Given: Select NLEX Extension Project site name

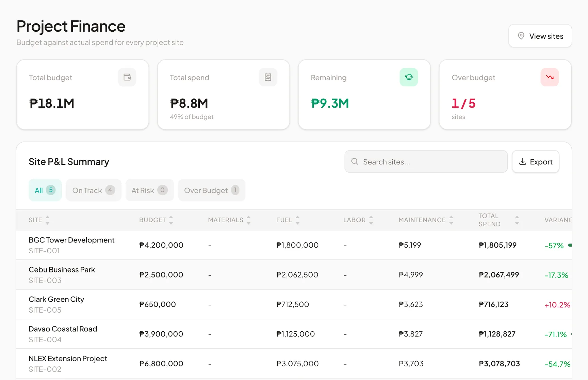Looking at the screenshot, I should 68,359.
